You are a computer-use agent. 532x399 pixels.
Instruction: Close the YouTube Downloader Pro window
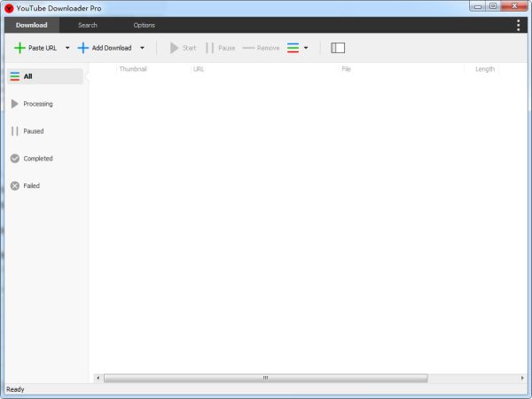pyautogui.click(x=514, y=6)
